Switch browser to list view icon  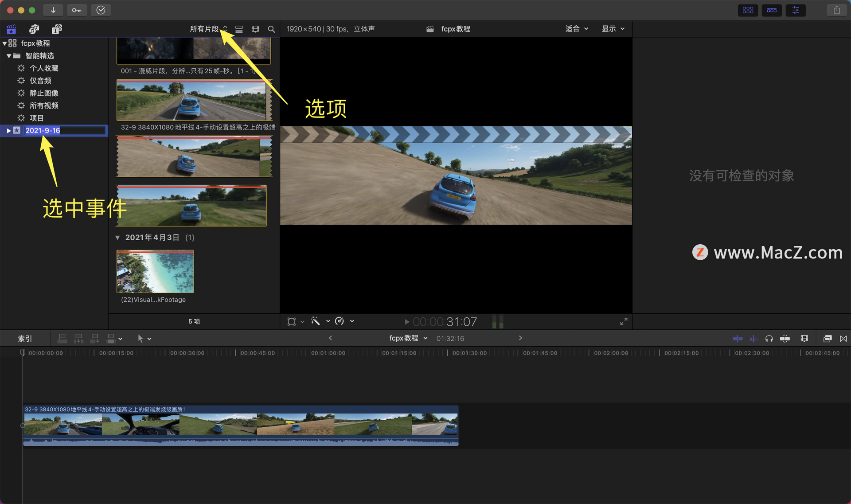point(239,29)
